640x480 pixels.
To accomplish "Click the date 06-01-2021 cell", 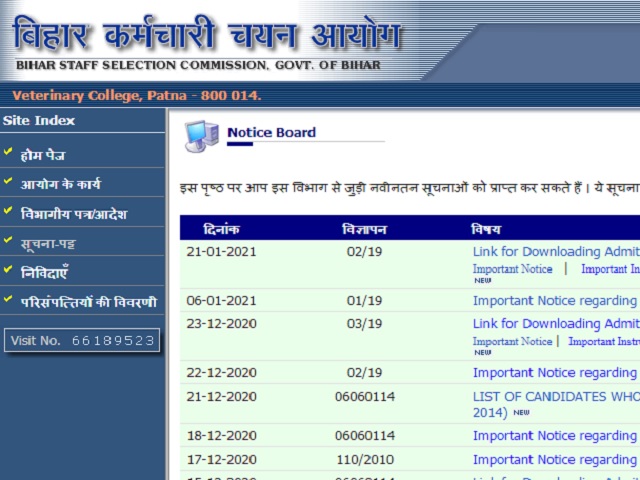I will point(221,301).
